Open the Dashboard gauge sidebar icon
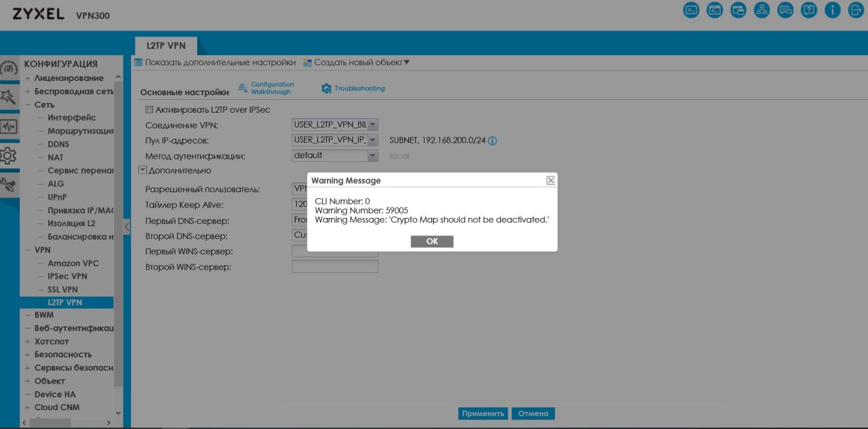Screen dimensions: 868x429 pyautogui.click(x=9, y=69)
